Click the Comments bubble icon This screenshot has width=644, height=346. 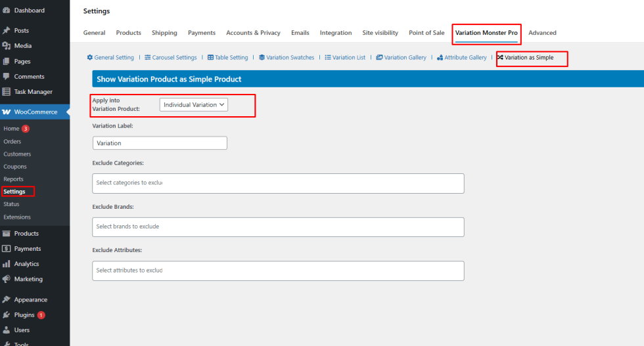(x=6, y=76)
